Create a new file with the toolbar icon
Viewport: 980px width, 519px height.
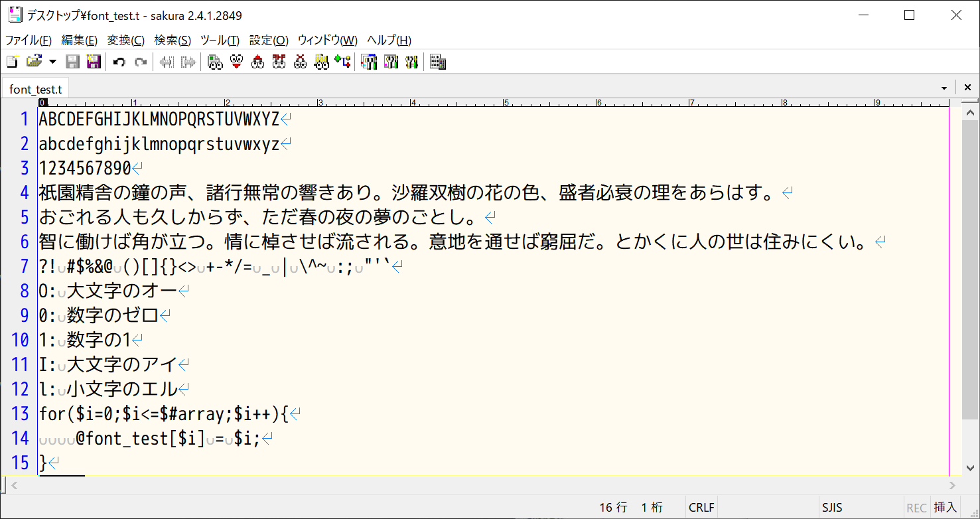[12, 62]
